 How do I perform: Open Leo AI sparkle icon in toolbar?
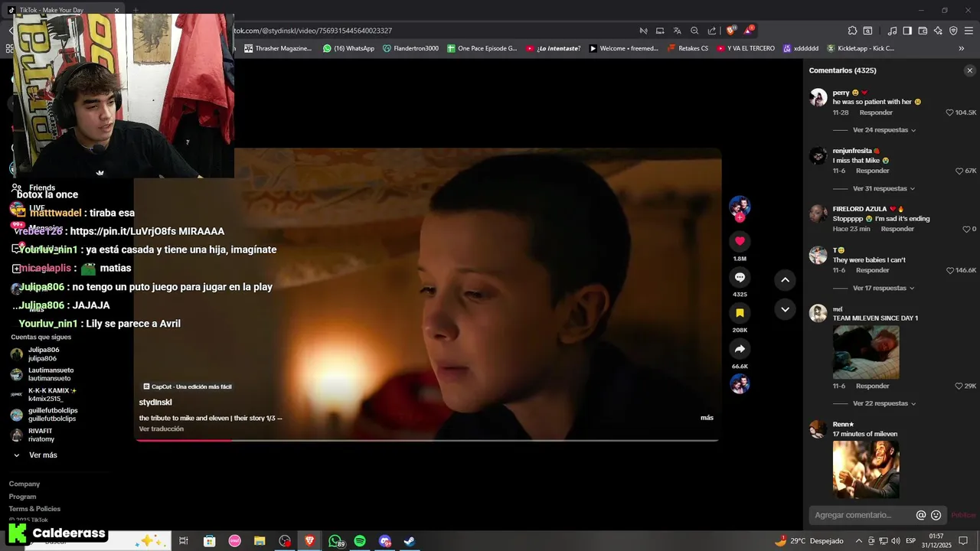pyautogui.click(x=938, y=31)
